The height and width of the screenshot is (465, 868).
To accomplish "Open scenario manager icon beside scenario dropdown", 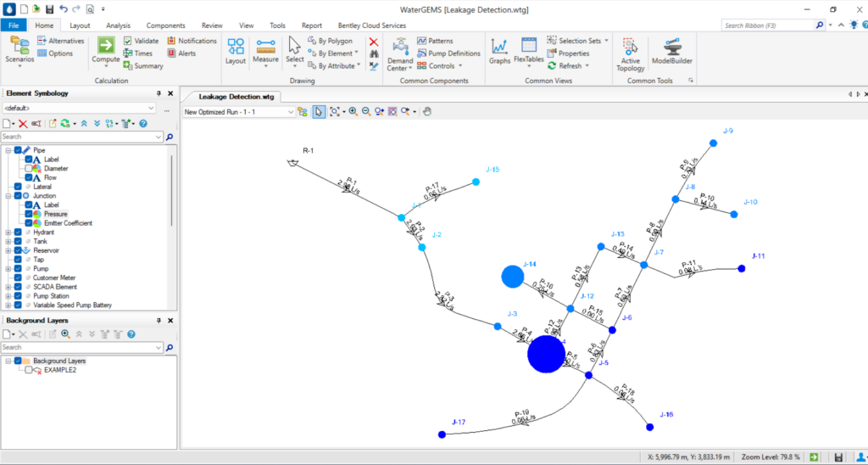I will 303,111.
